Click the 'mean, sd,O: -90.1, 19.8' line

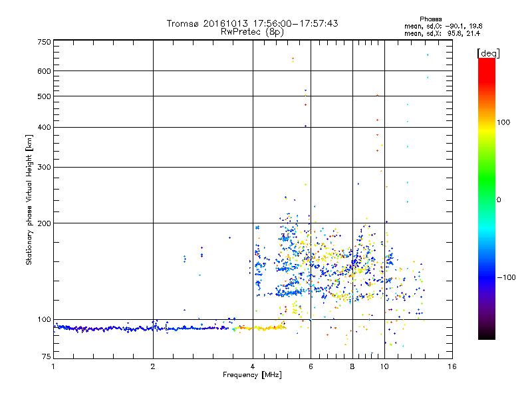(443, 26)
